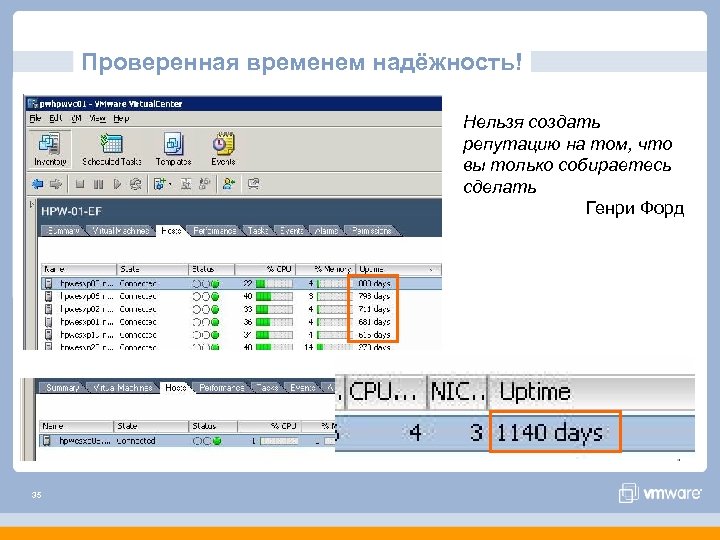Click the Open Console monitor icon

point(253,184)
